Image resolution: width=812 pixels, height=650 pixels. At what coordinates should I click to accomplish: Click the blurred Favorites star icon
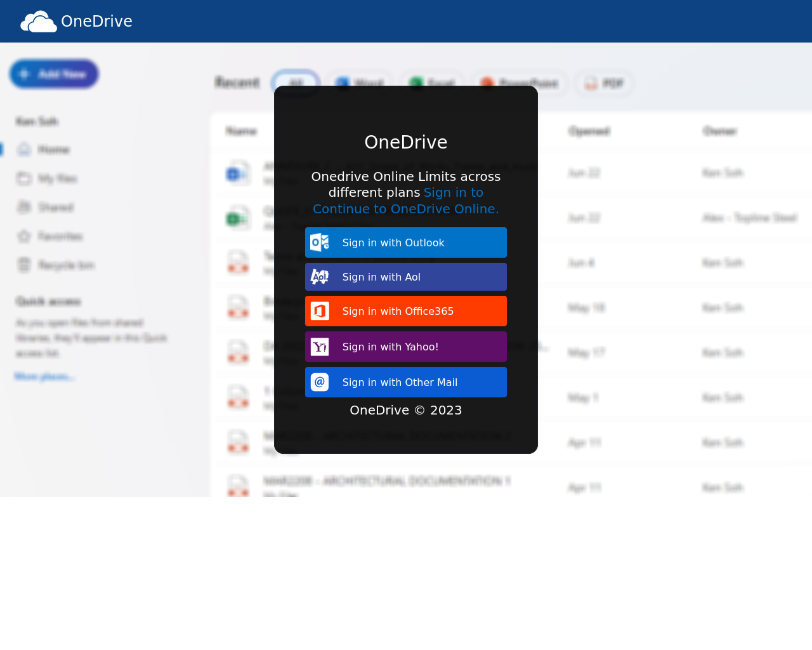pos(24,237)
